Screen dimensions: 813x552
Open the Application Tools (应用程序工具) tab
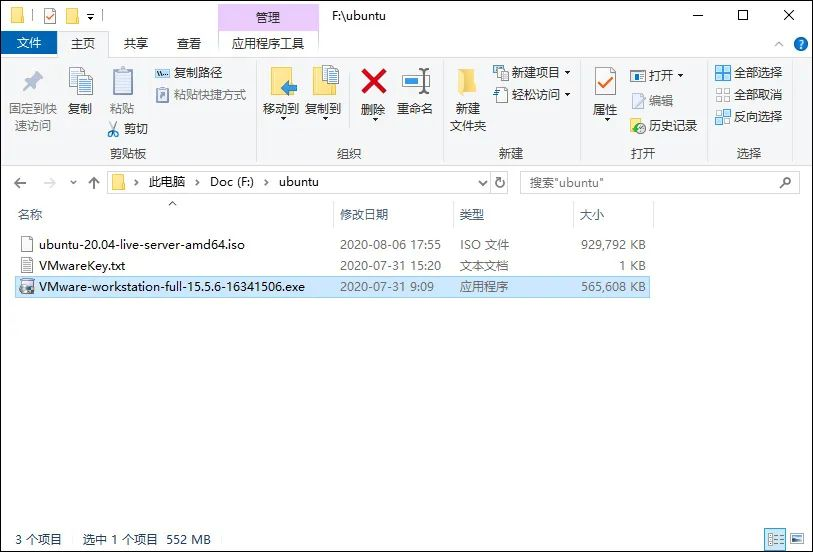pos(268,44)
